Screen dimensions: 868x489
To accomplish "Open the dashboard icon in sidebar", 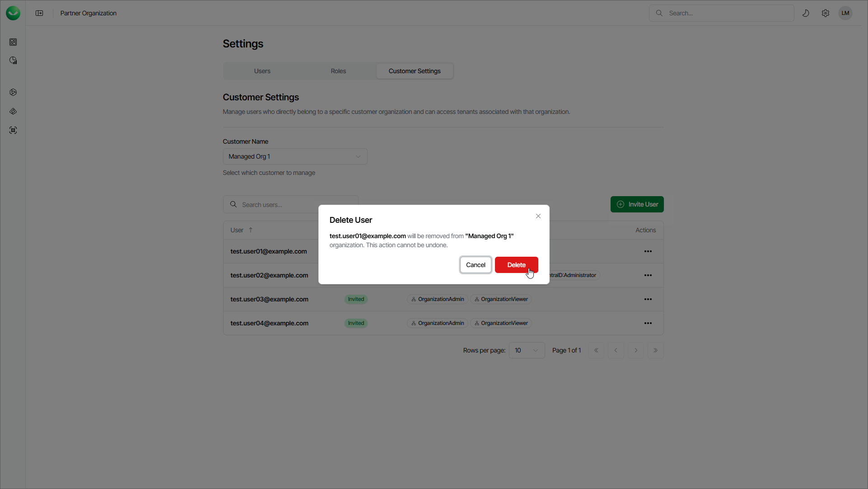I will pos(13,42).
